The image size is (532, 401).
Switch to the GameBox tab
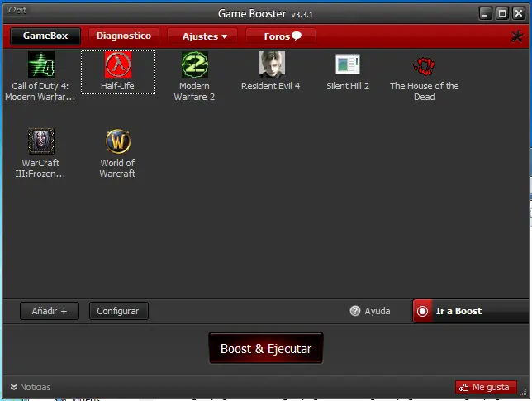click(x=45, y=36)
